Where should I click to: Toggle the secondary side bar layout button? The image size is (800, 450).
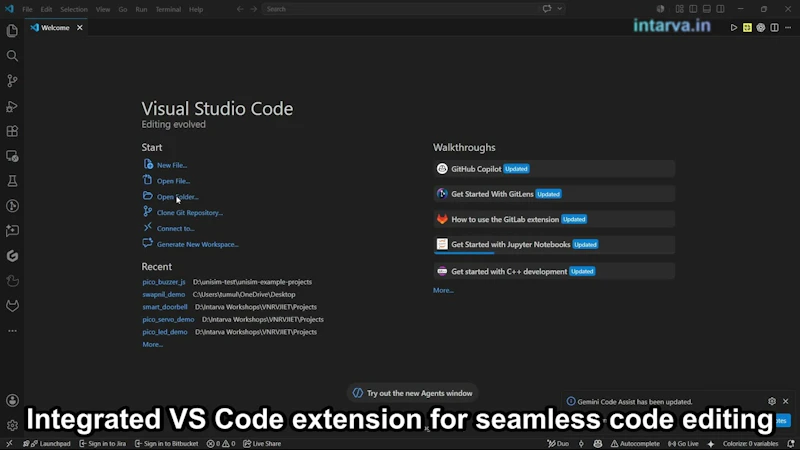click(720, 9)
